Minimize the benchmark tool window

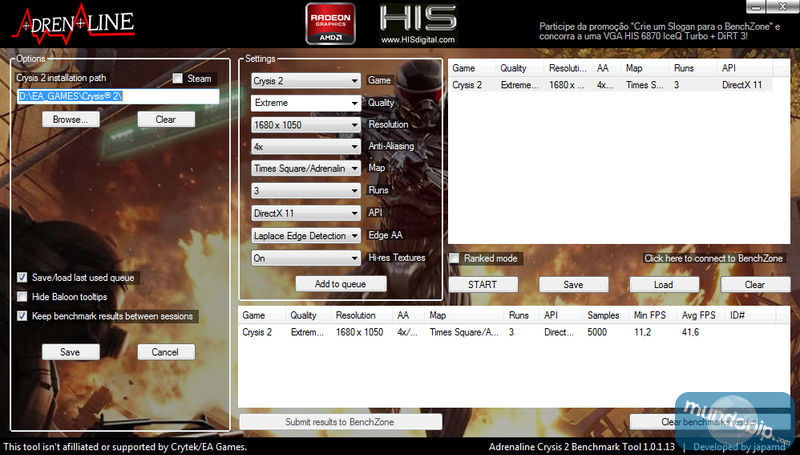point(757,7)
